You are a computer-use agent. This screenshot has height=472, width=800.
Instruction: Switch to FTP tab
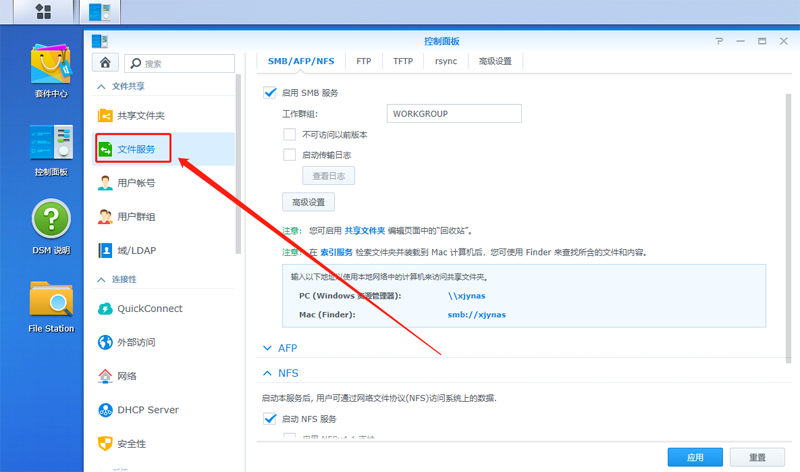coord(364,61)
